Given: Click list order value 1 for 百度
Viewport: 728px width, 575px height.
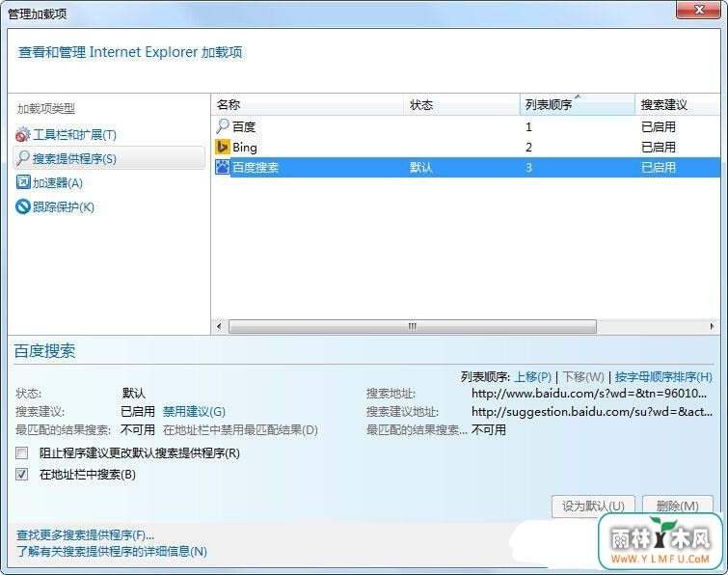Looking at the screenshot, I should [528, 126].
